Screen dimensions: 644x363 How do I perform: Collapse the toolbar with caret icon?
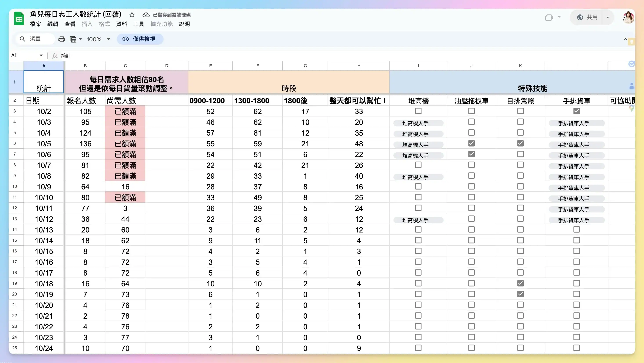coord(625,39)
